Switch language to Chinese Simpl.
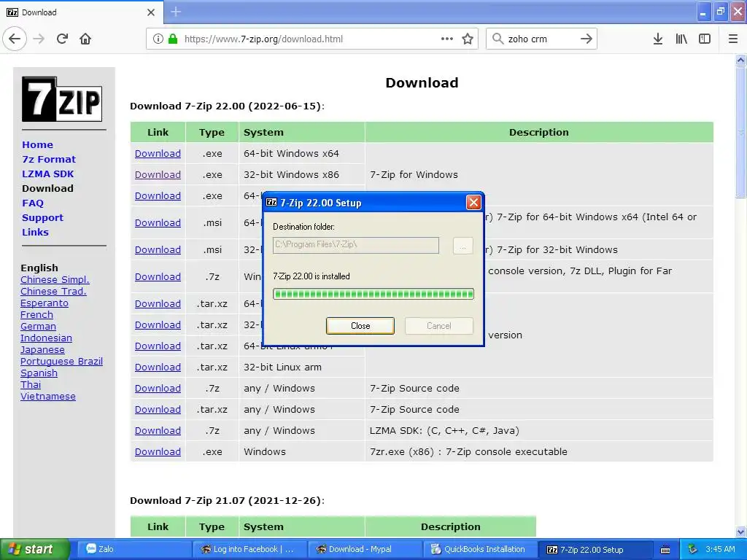 point(55,280)
